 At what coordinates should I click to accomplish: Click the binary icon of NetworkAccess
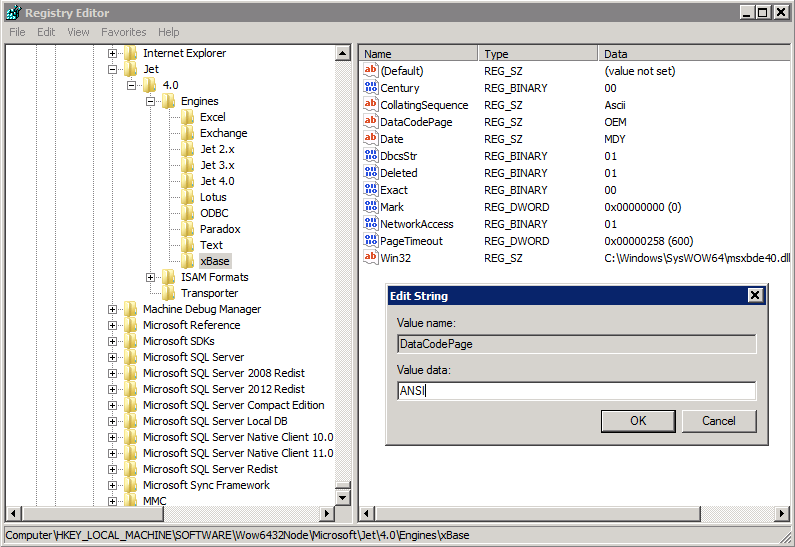click(x=371, y=224)
